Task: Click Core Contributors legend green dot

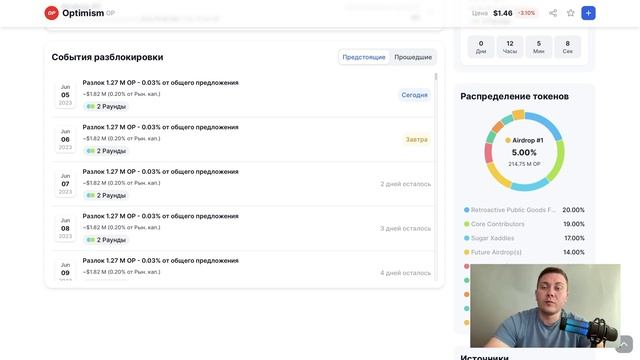Action: 467,224
